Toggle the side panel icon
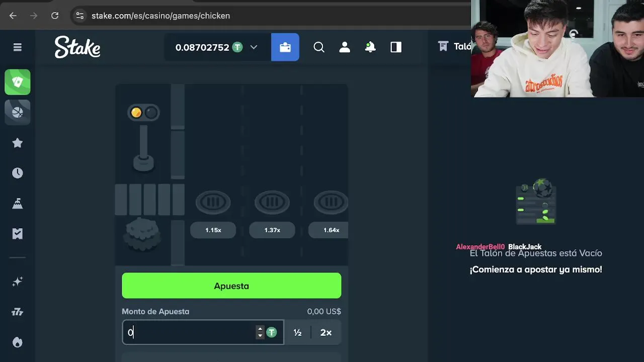Image resolution: width=644 pixels, height=362 pixels. (x=396, y=47)
